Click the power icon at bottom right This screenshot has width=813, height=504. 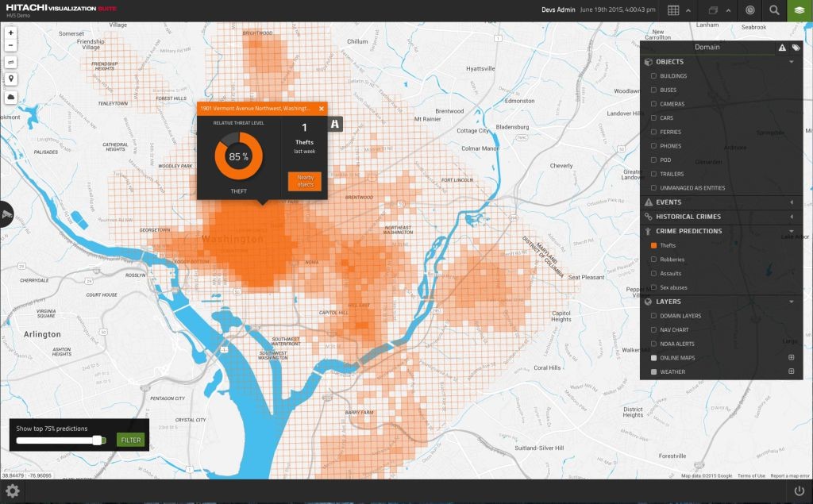799,491
